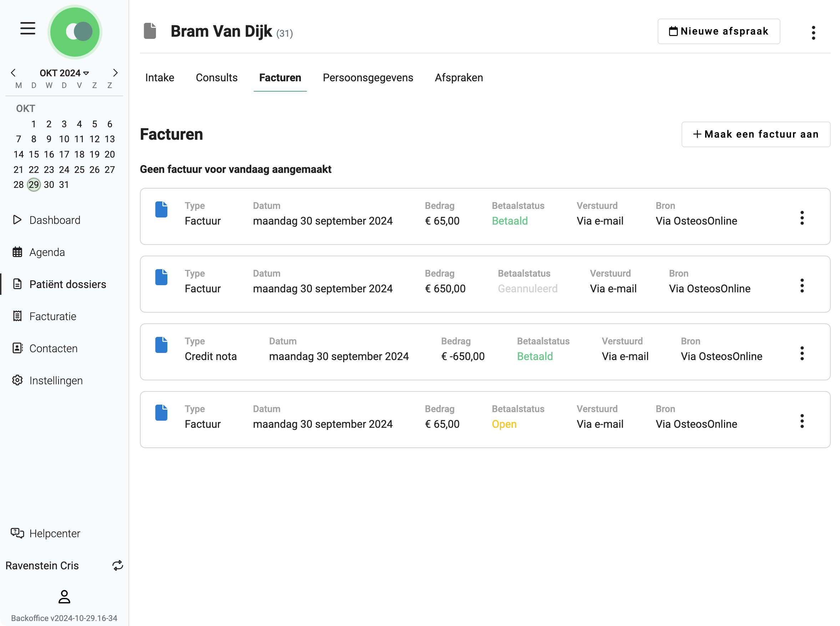840x626 pixels.
Task: Open the Helpcenter link
Action: pos(55,534)
